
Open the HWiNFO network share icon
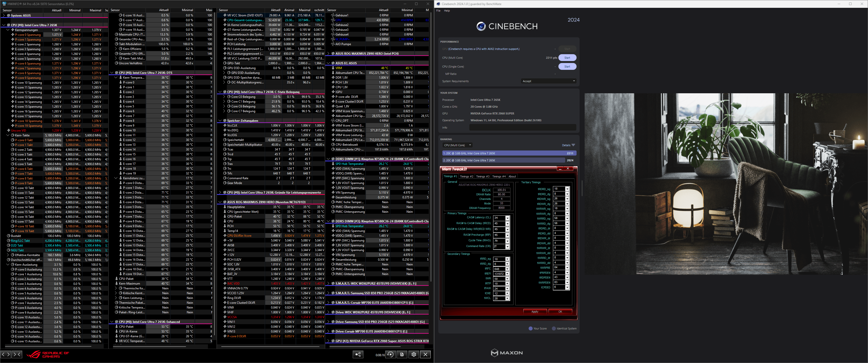coord(358,354)
